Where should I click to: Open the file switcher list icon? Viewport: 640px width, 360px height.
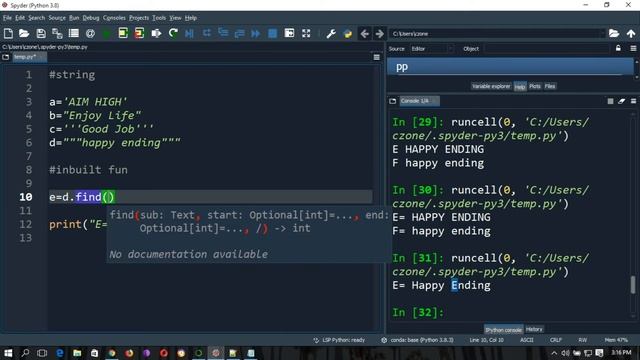[74, 33]
